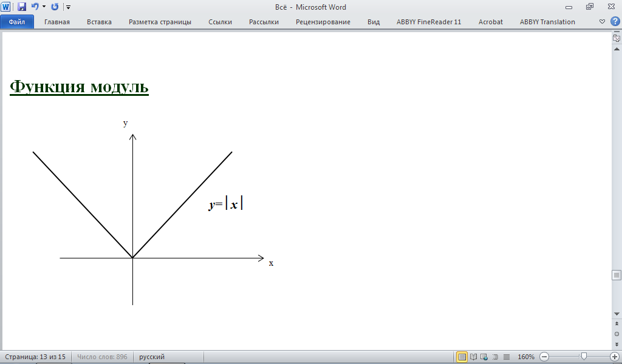This screenshot has width=622, height=364.
Task: Switch to Draft view
Action: [x=507, y=357]
